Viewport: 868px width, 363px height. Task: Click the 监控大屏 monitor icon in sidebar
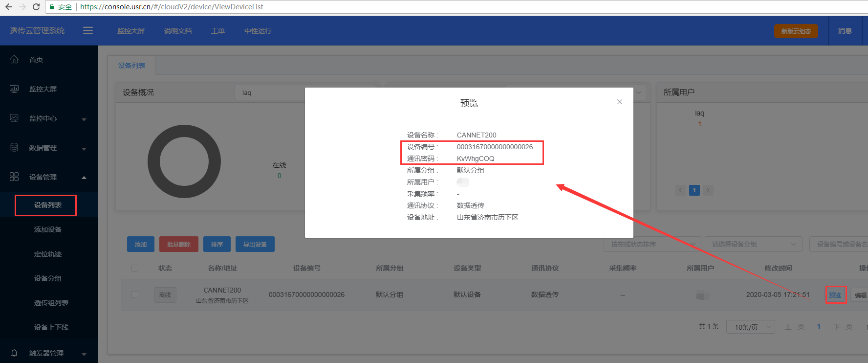tap(14, 89)
